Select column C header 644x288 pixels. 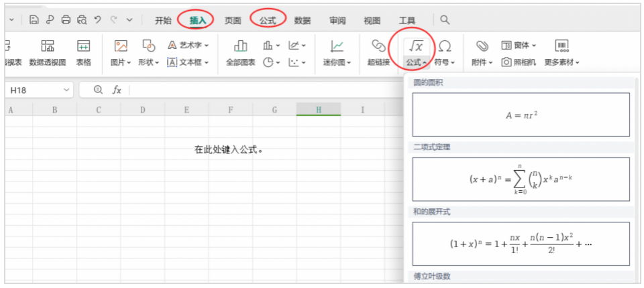pyautogui.click(x=99, y=110)
